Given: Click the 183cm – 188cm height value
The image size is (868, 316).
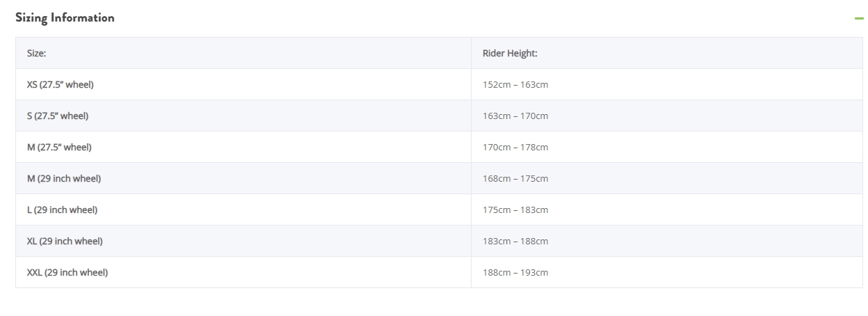Looking at the screenshot, I should pos(515,242).
